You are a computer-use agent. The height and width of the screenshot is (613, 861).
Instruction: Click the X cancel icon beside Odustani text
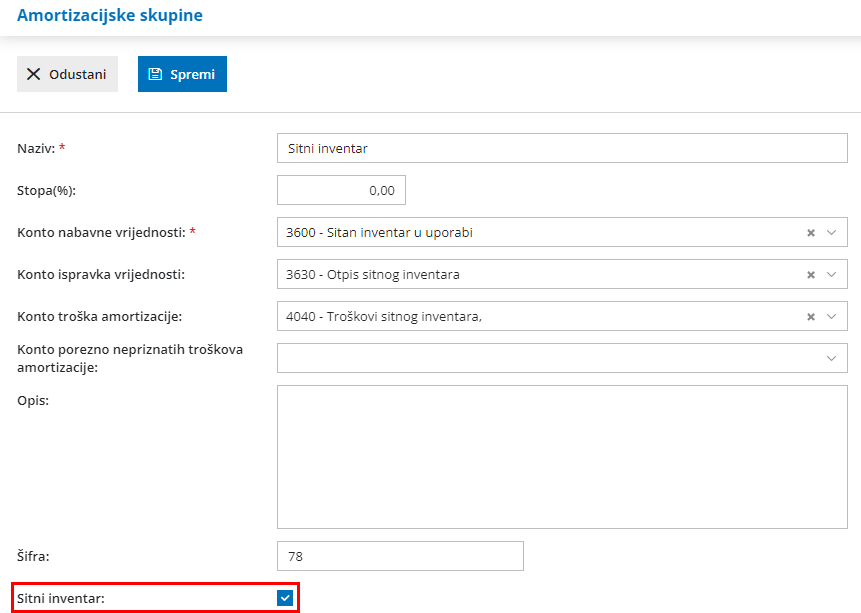pos(34,73)
